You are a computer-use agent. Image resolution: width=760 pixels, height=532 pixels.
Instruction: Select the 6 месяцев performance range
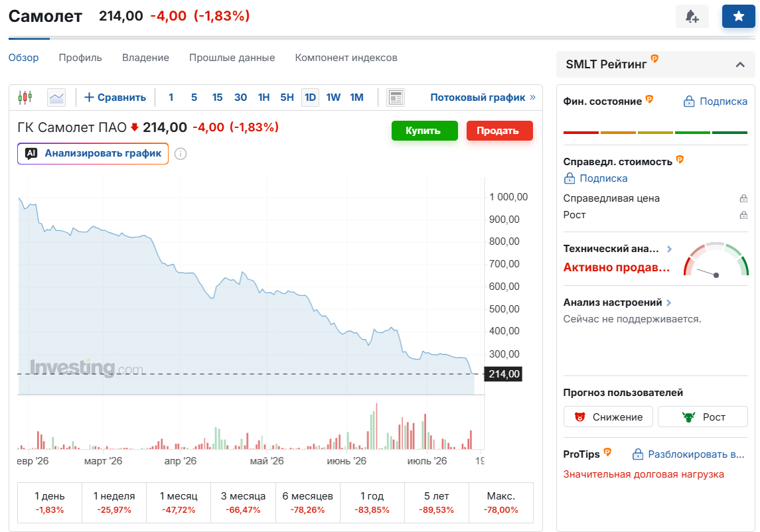click(x=307, y=502)
